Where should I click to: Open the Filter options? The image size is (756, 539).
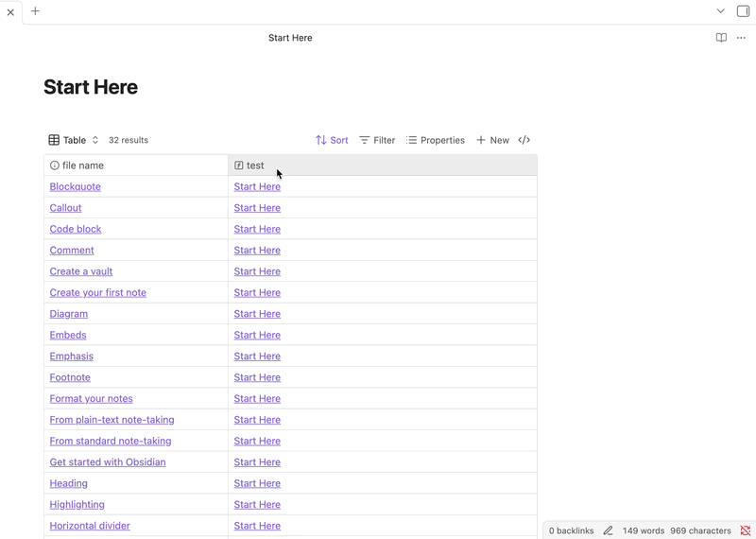(x=377, y=140)
